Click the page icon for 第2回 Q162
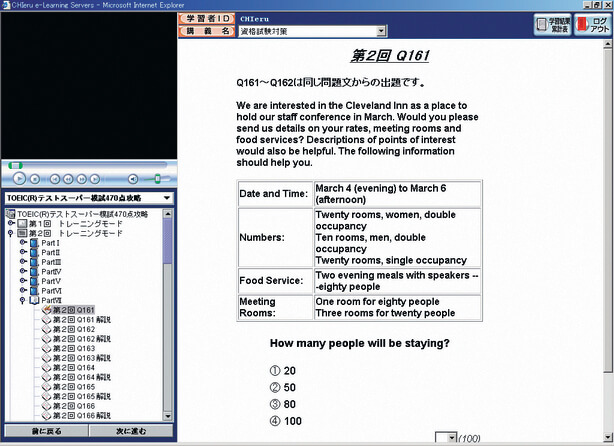The height and width of the screenshot is (446, 614). (47, 329)
